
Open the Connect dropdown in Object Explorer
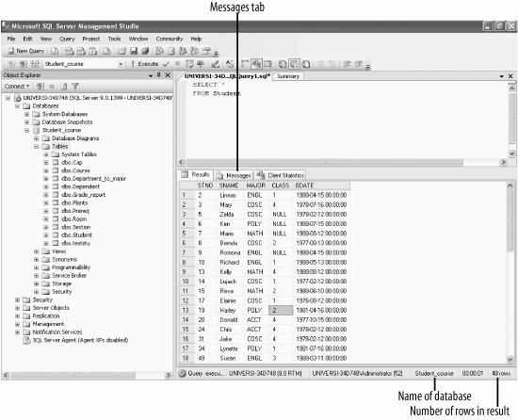click(17, 87)
